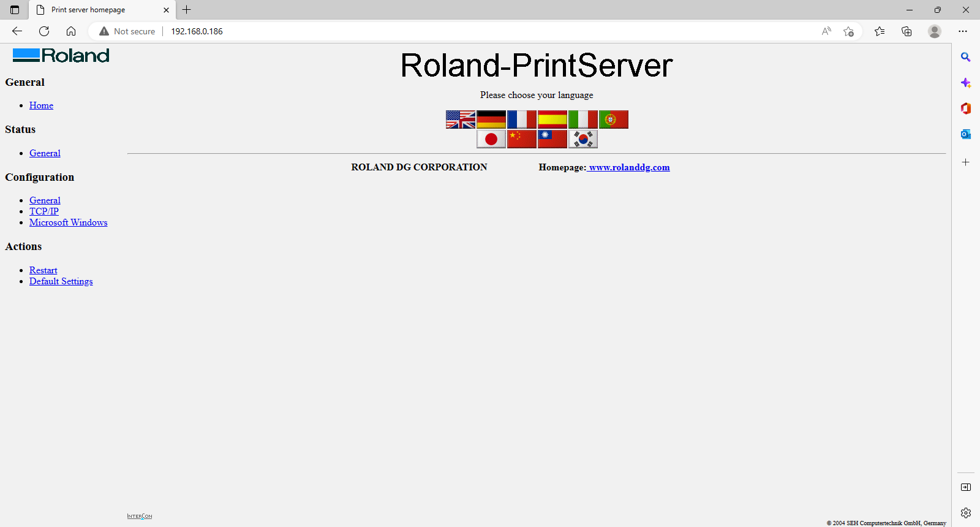Pick the Italian flag

583,119
